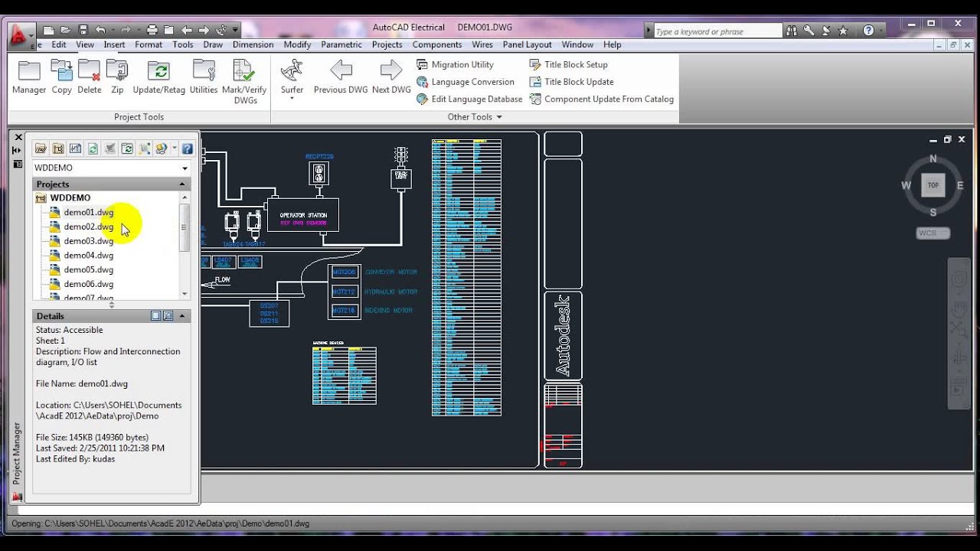Image resolution: width=980 pixels, height=551 pixels.
Task: Undo the last action with the undo arrow
Action: click(100, 31)
